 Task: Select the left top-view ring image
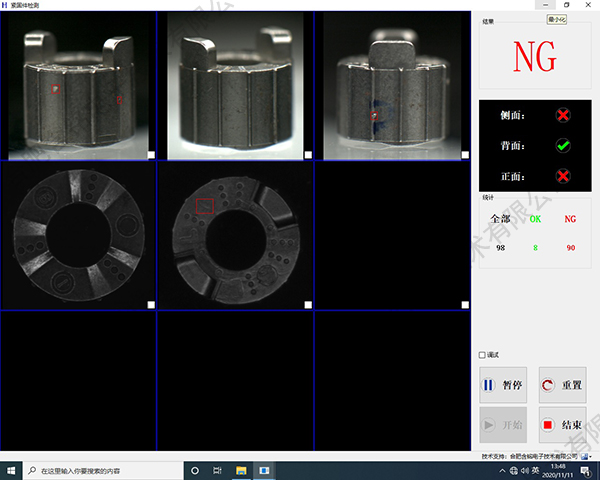pos(78,236)
